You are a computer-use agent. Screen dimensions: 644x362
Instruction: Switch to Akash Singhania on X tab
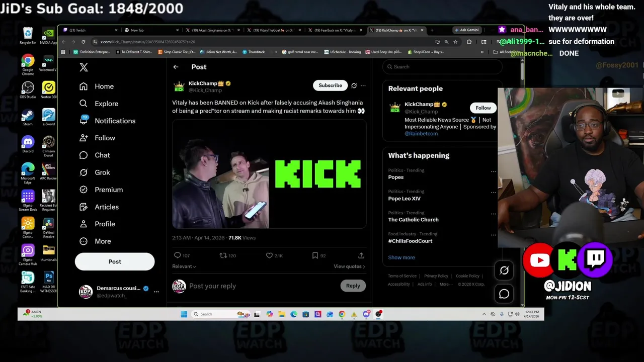coord(212,30)
